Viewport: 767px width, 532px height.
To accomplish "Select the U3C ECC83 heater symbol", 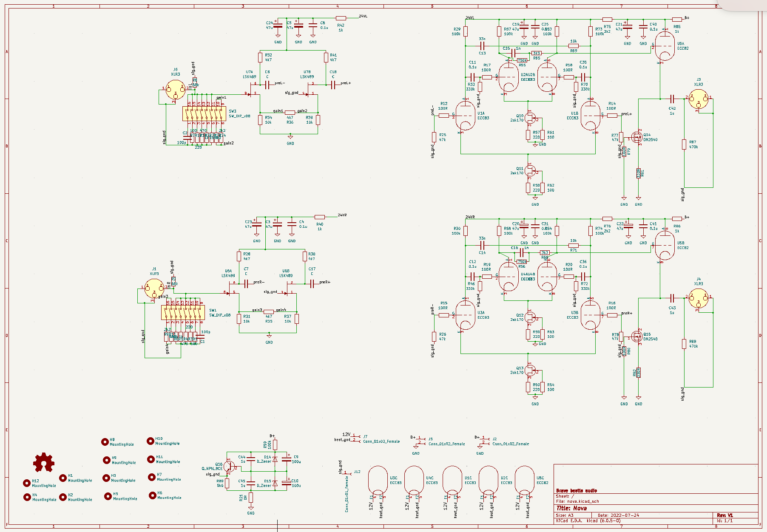I will (378, 481).
